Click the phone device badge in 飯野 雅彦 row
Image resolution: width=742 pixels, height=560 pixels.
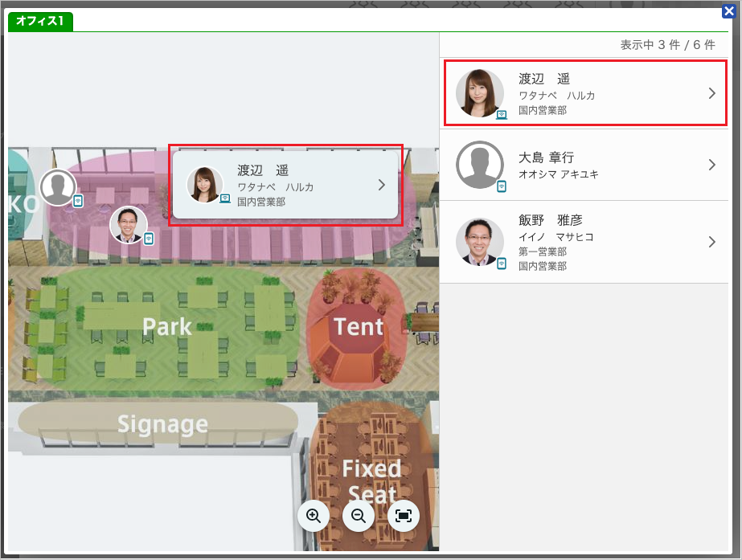pos(502,264)
